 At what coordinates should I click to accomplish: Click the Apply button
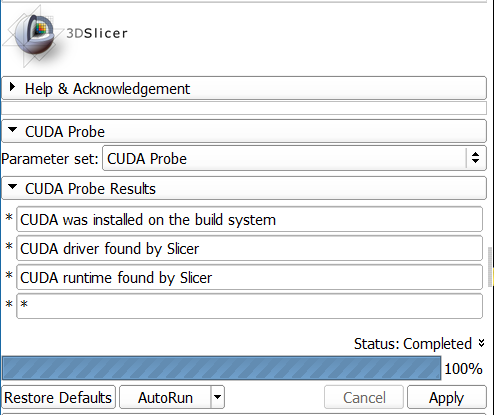point(447,397)
